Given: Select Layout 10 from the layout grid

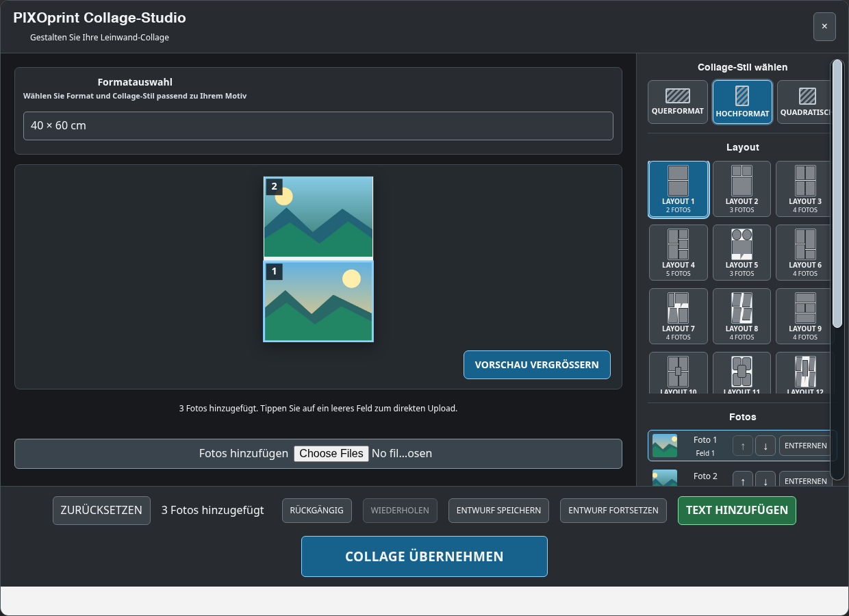Looking at the screenshot, I should click(679, 373).
